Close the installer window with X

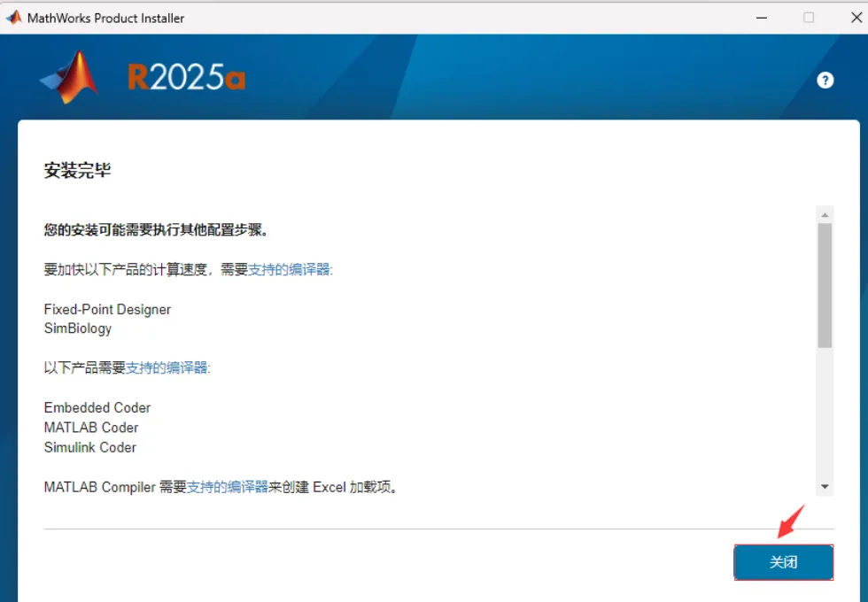(856, 18)
